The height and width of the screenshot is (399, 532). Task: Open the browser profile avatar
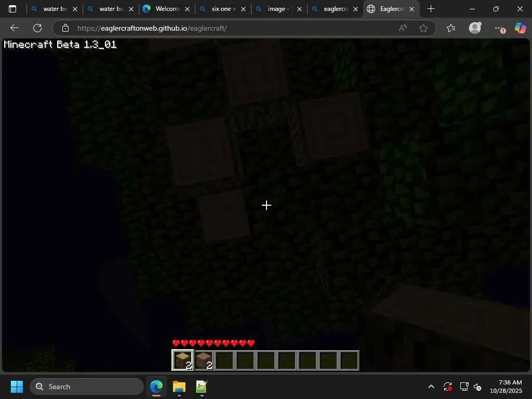pyautogui.click(x=475, y=28)
